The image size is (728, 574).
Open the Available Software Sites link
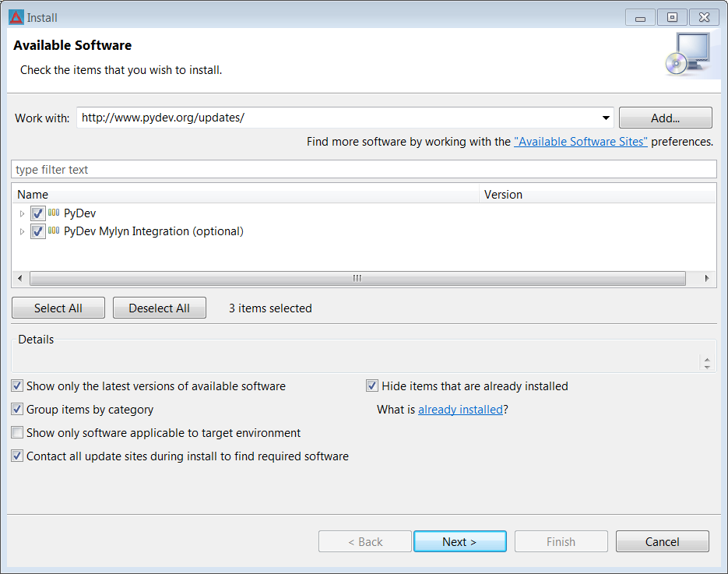click(x=580, y=142)
